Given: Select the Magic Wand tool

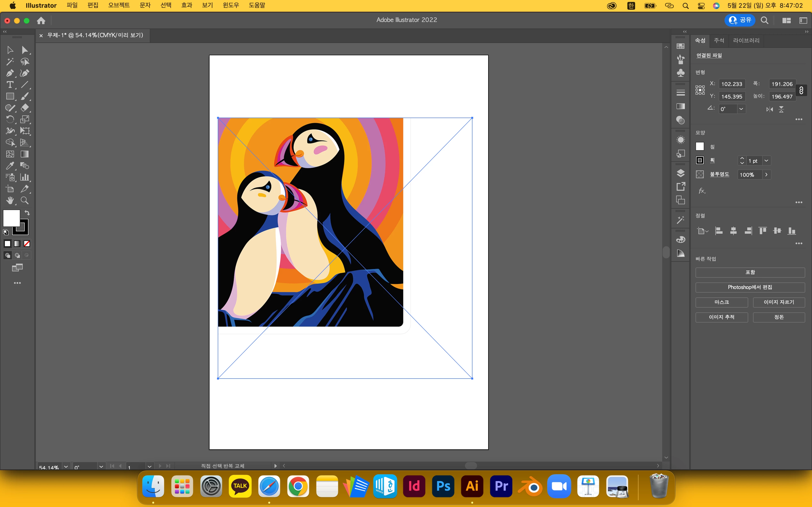Looking at the screenshot, I should tap(10, 62).
